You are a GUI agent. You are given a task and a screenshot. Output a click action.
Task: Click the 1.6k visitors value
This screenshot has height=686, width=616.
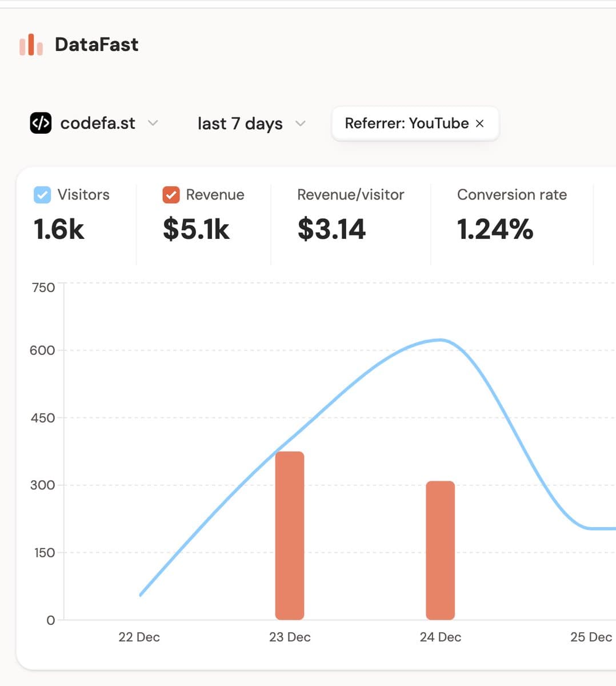(59, 229)
